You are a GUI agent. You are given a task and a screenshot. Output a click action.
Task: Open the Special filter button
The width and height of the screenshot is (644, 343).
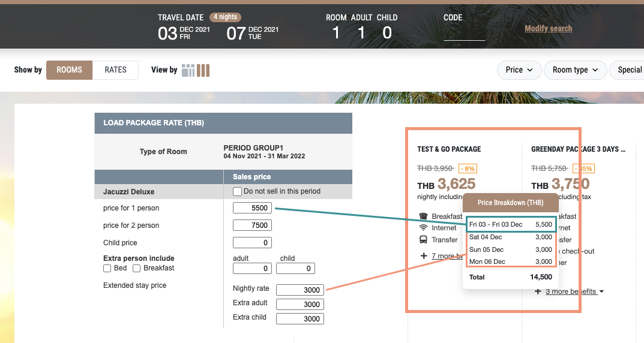(628, 70)
